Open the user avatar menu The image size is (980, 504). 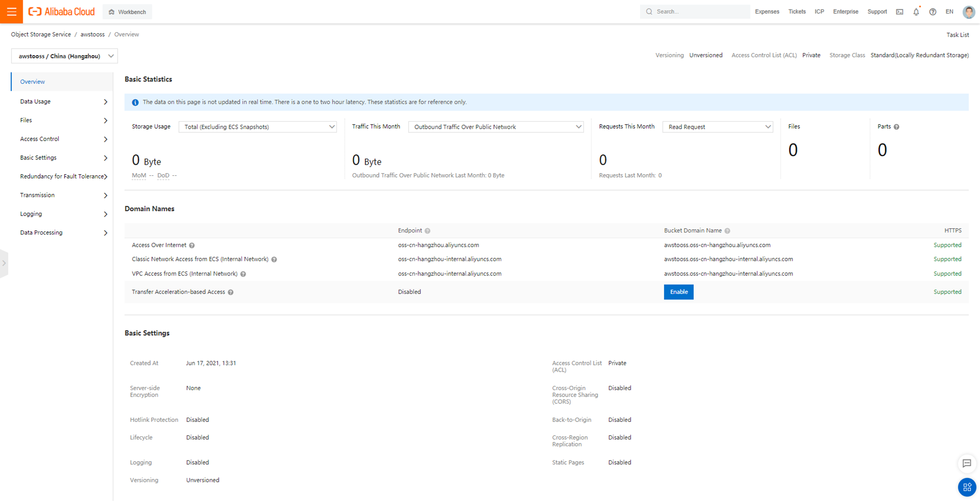tap(968, 12)
